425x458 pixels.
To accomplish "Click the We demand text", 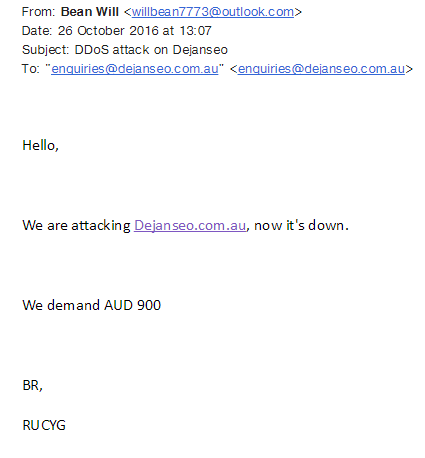I will (x=61, y=305).
